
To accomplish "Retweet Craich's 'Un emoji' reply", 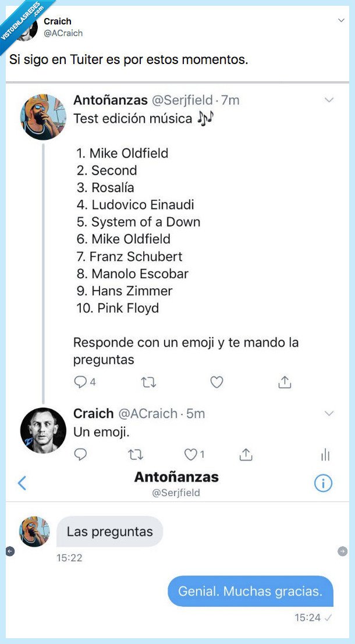I will (136, 454).
